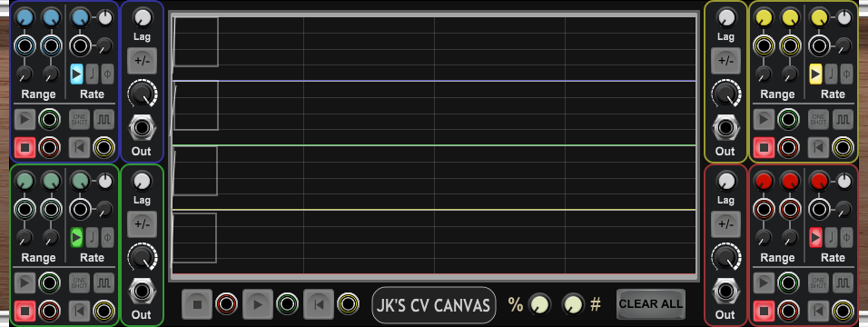Viewport: 868px width, 327px height.
Task: Click the global reset trigger jack with yellow ring
Action: tap(348, 304)
